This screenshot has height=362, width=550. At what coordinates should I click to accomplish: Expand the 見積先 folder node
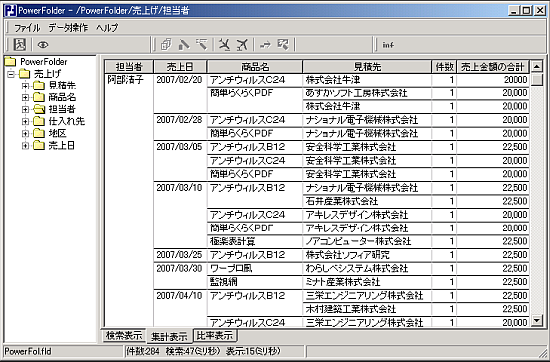point(25,86)
